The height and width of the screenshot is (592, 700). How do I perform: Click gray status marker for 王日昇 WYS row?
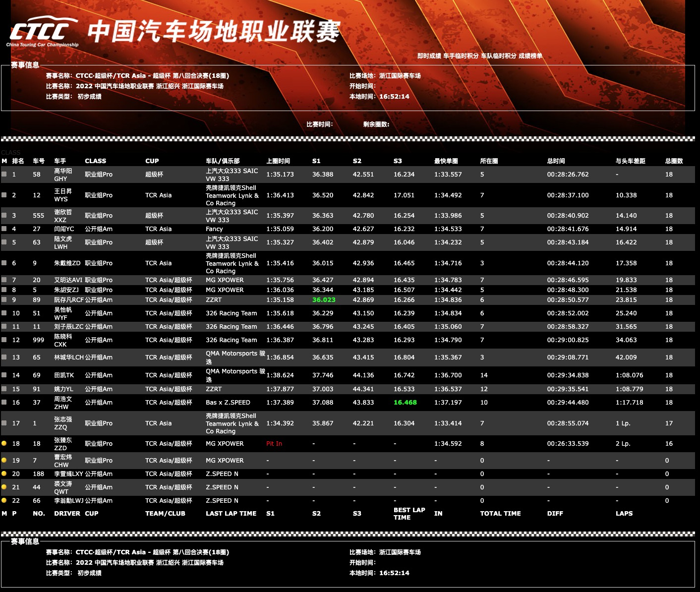click(4, 195)
